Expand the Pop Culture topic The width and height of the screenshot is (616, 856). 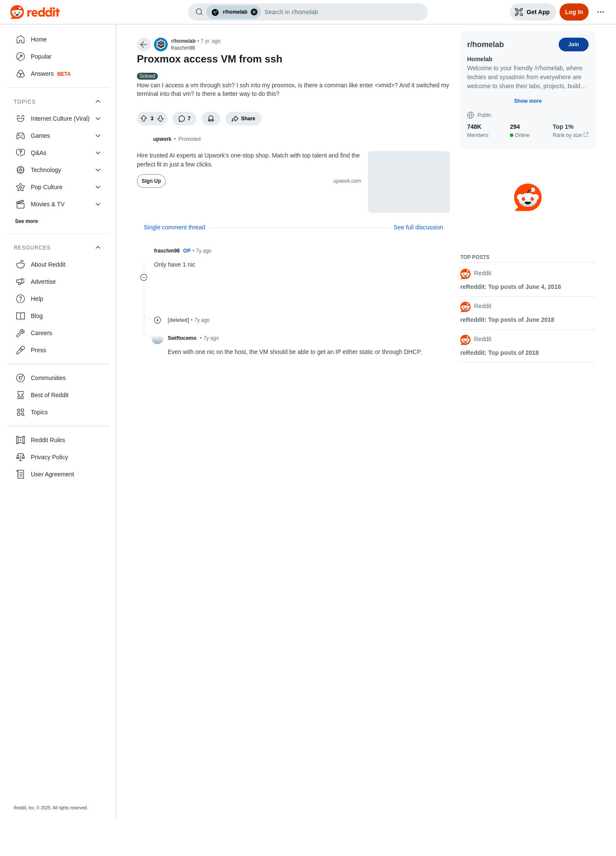tap(58, 187)
